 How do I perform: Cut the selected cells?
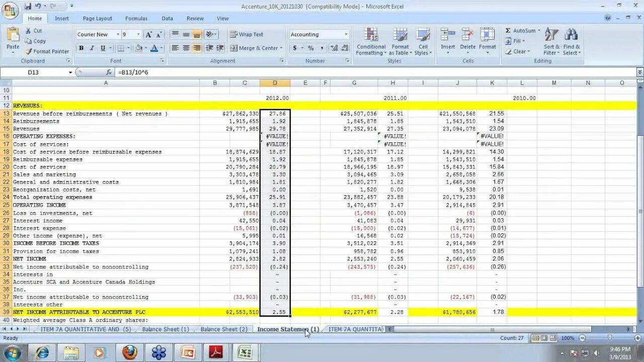point(34,31)
